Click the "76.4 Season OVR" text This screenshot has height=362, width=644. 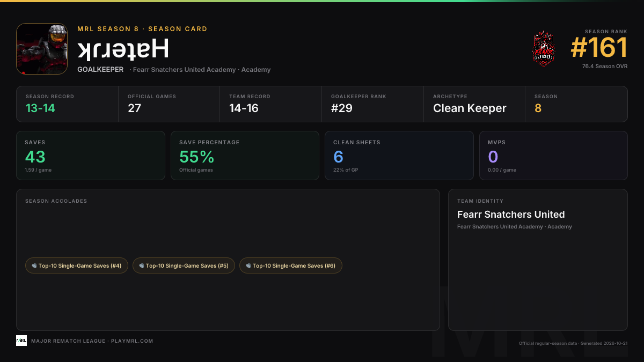point(605,67)
